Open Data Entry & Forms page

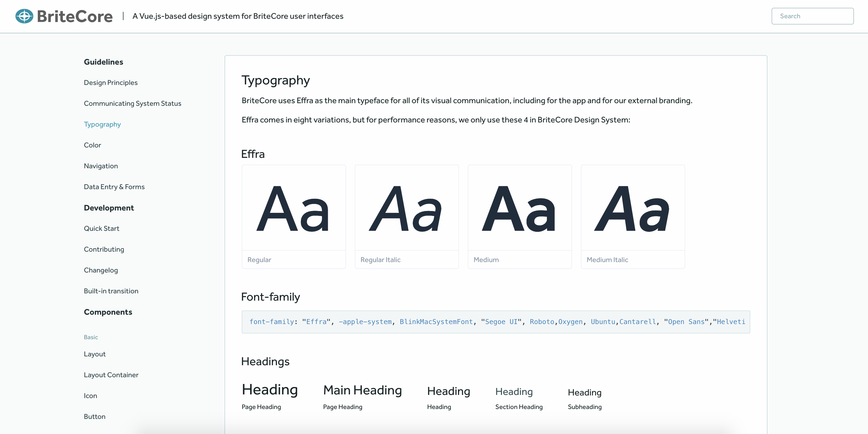click(114, 187)
